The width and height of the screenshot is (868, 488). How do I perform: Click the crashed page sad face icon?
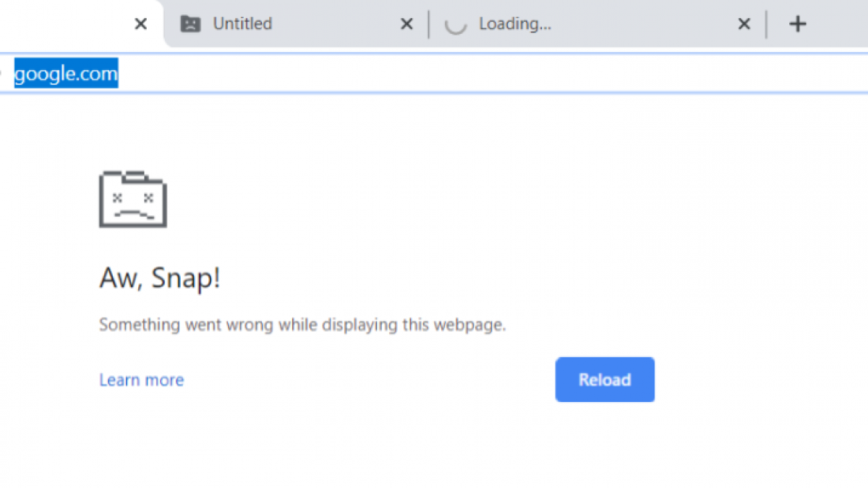133,199
